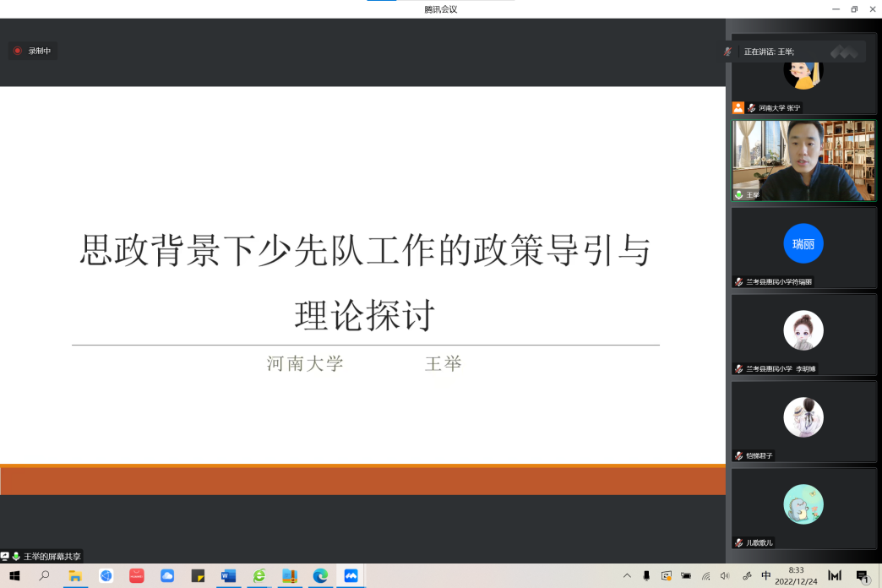Open the Windows notification center icon
This screenshot has width=882, height=588.
pyautogui.click(x=863, y=575)
